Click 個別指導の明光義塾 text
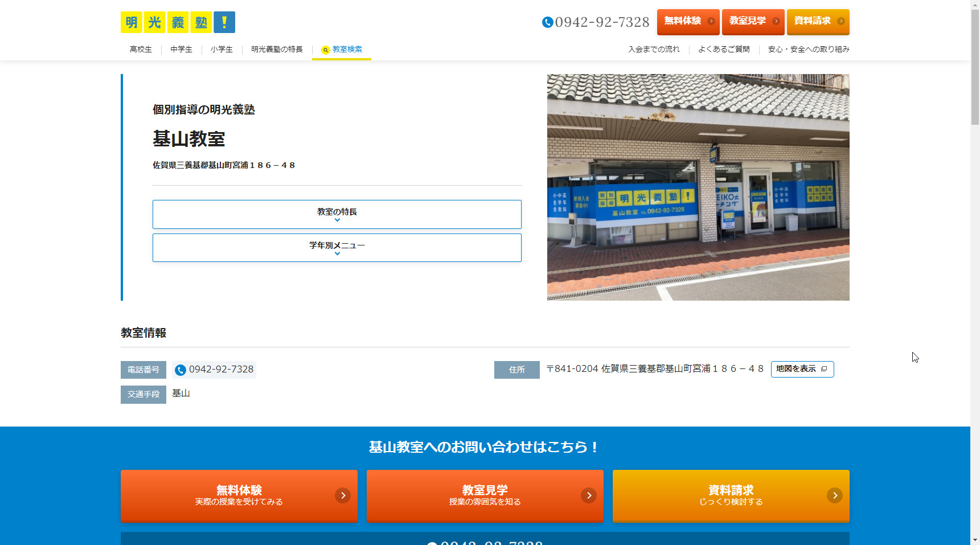This screenshot has width=980, height=545. coord(204,110)
